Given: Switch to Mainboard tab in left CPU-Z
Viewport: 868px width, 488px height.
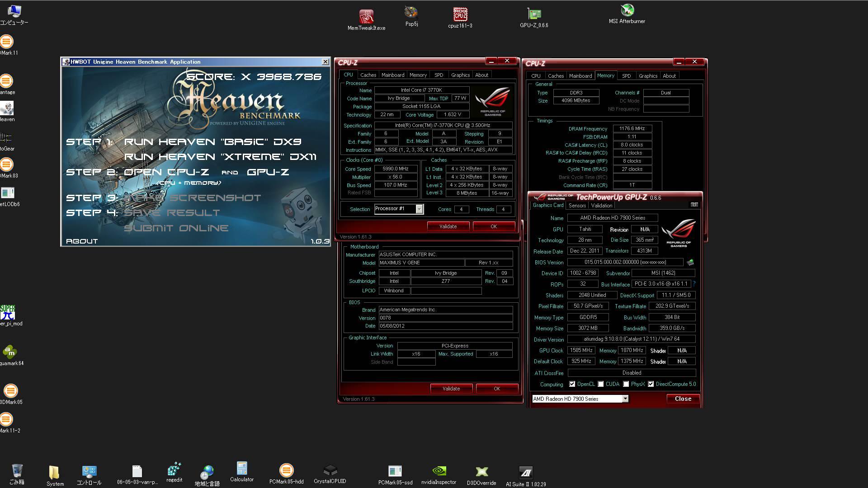Looking at the screenshot, I should [x=392, y=75].
